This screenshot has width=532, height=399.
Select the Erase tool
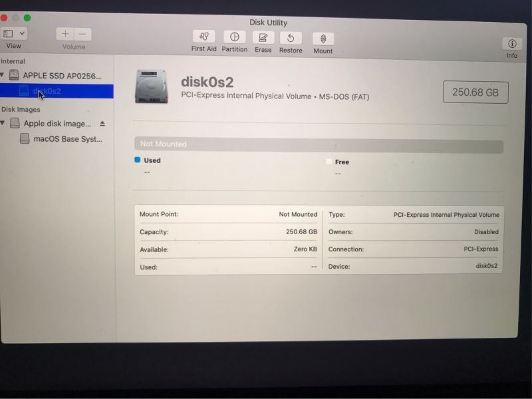tap(263, 38)
